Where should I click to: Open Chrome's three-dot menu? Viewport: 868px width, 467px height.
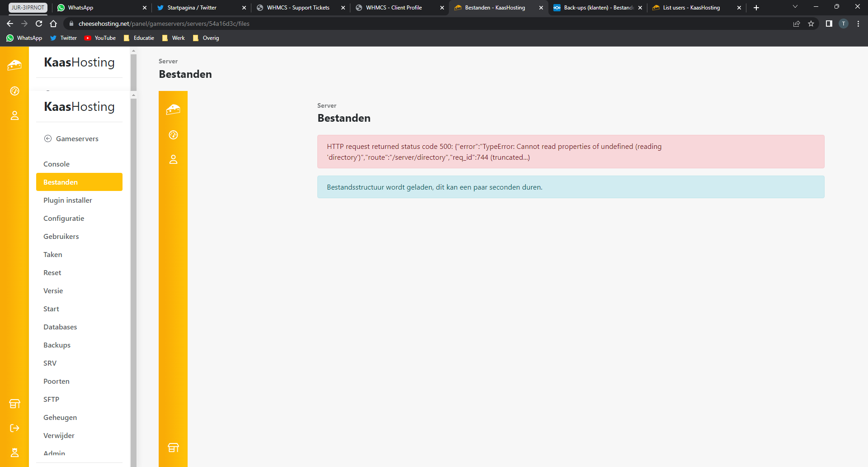tap(858, 24)
